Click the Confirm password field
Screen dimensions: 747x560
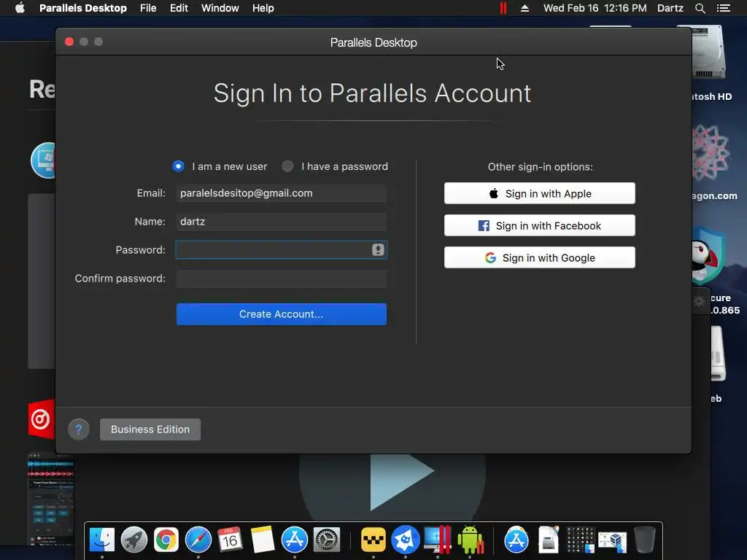[281, 279]
